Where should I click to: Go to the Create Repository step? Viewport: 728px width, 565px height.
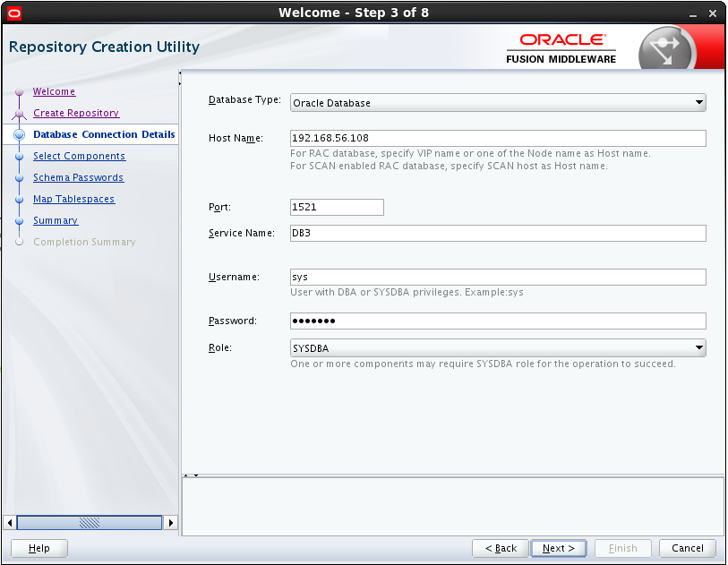click(76, 113)
